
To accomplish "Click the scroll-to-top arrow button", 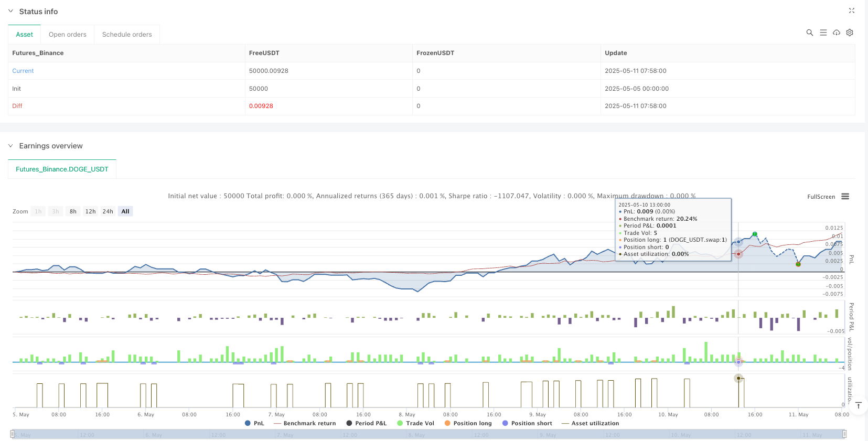I will tap(859, 405).
